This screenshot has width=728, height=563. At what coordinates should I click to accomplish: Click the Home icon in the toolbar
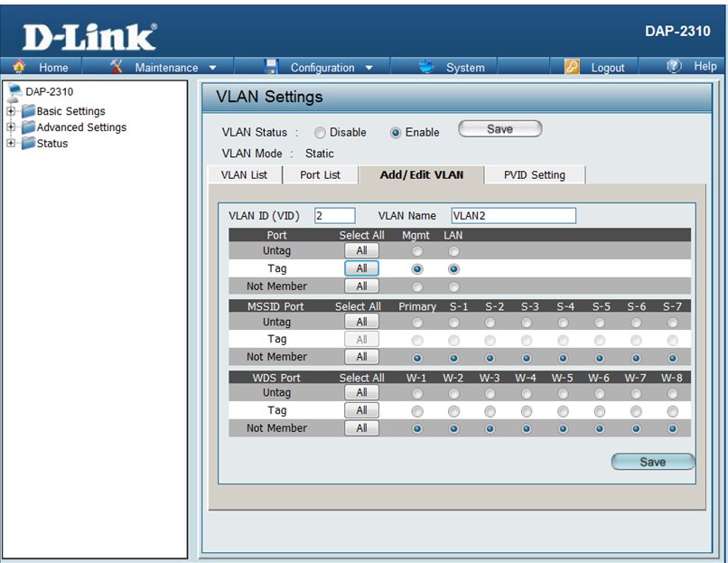pos(20,67)
